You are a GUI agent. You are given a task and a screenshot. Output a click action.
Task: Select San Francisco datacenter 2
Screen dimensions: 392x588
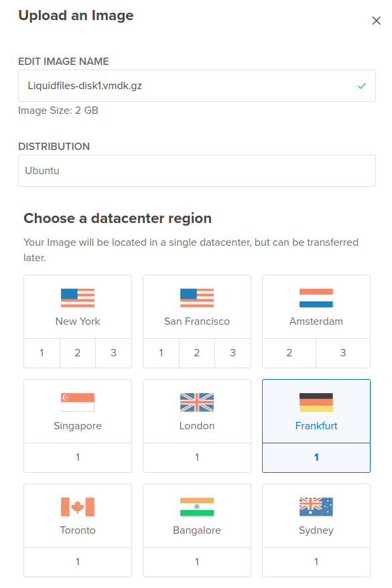[196, 352]
